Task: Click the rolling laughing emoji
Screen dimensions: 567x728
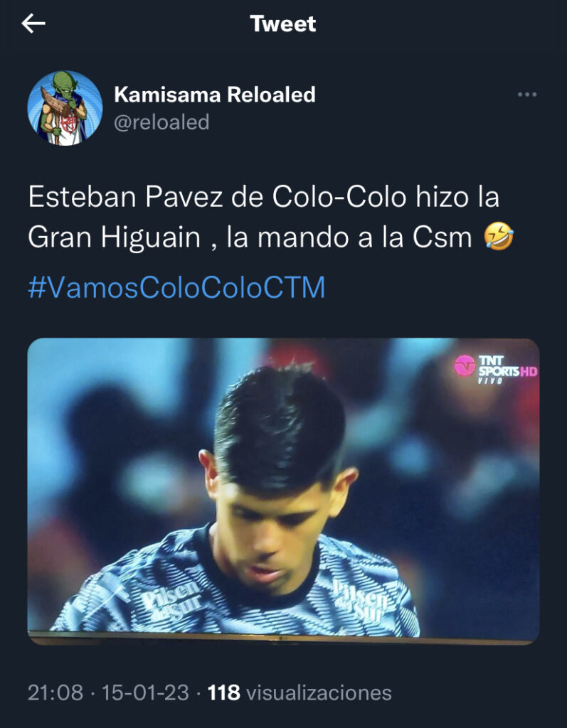Action: coord(499,237)
